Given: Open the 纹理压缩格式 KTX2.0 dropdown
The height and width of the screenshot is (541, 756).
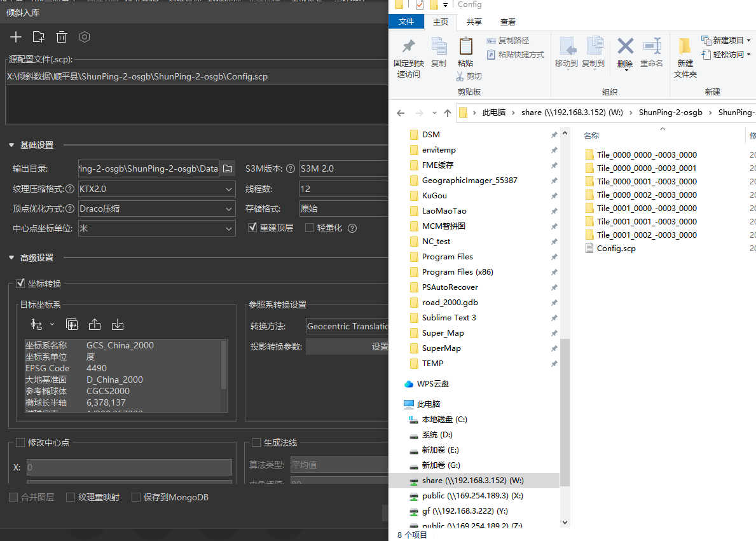Looking at the screenshot, I should [x=156, y=189].
